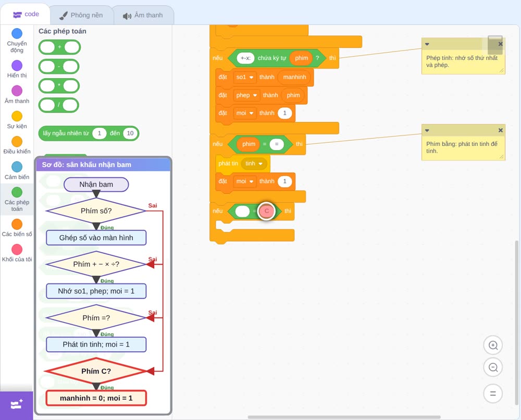Open the moi dropdown under phát tin
The width and height of the screenshot is (521, 420).
click(x=244, y=181)
